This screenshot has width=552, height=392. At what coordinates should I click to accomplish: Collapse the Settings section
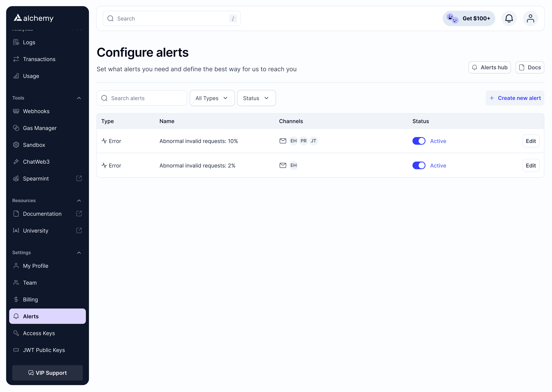click(79, 252)
